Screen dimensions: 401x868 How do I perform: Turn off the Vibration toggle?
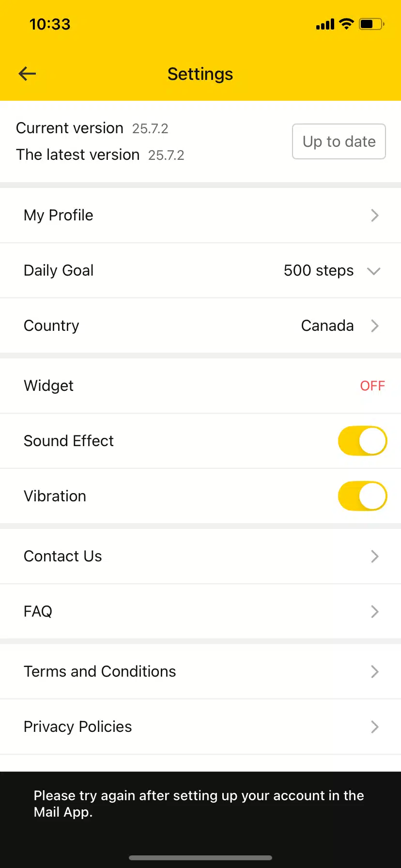[362, 496]
